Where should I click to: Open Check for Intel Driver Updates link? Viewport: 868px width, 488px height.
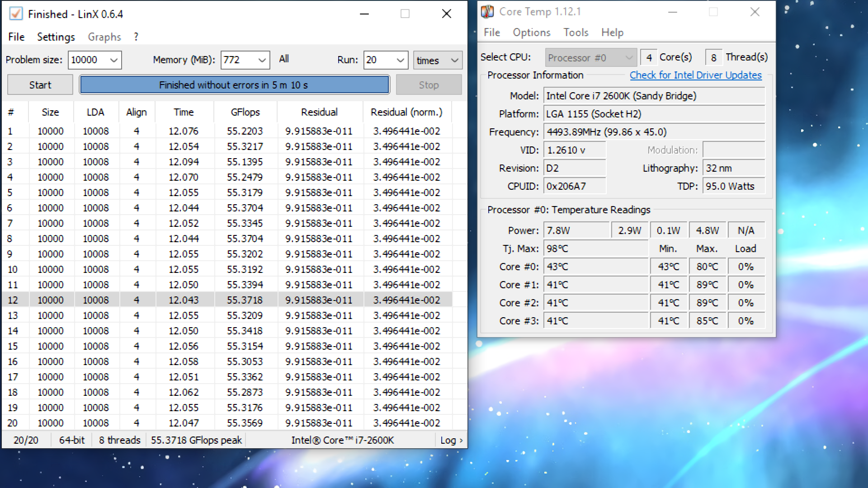[696, 75]
